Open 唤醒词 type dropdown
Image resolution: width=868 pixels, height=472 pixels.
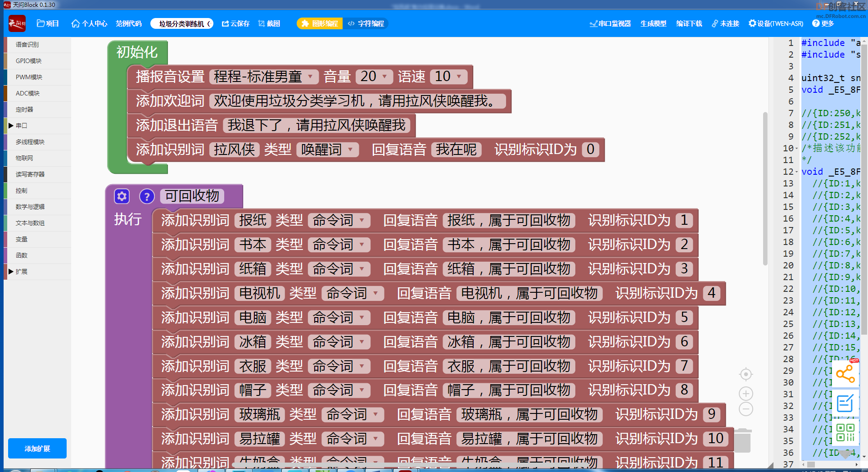click(x=328, y=150)
